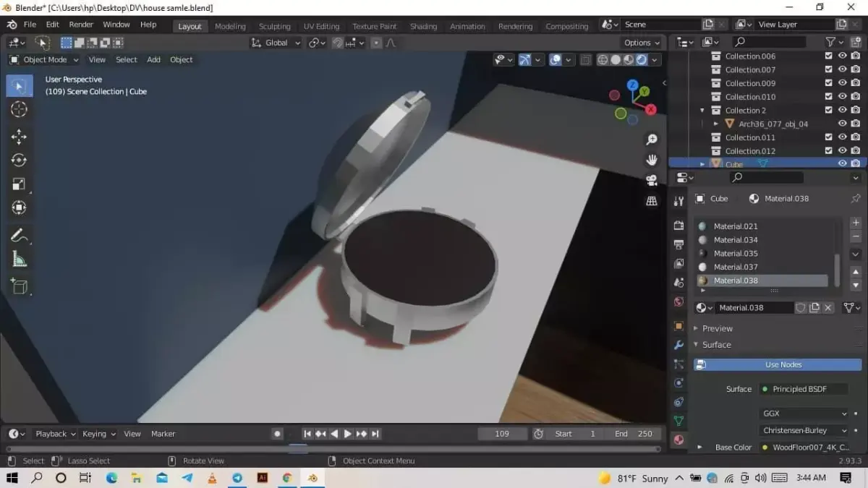Hide Collection.007 with its eye toggle
This screenshot has width=868, height=488.
(x=841, y=69)
